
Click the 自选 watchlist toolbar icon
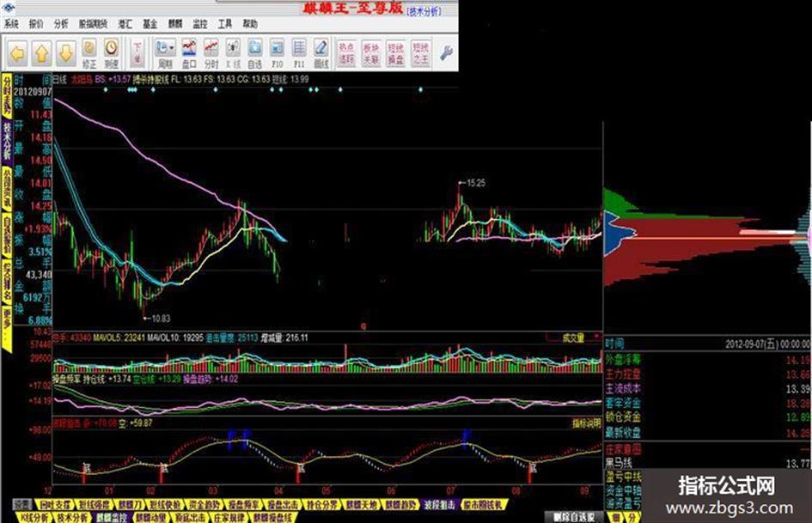255,53
